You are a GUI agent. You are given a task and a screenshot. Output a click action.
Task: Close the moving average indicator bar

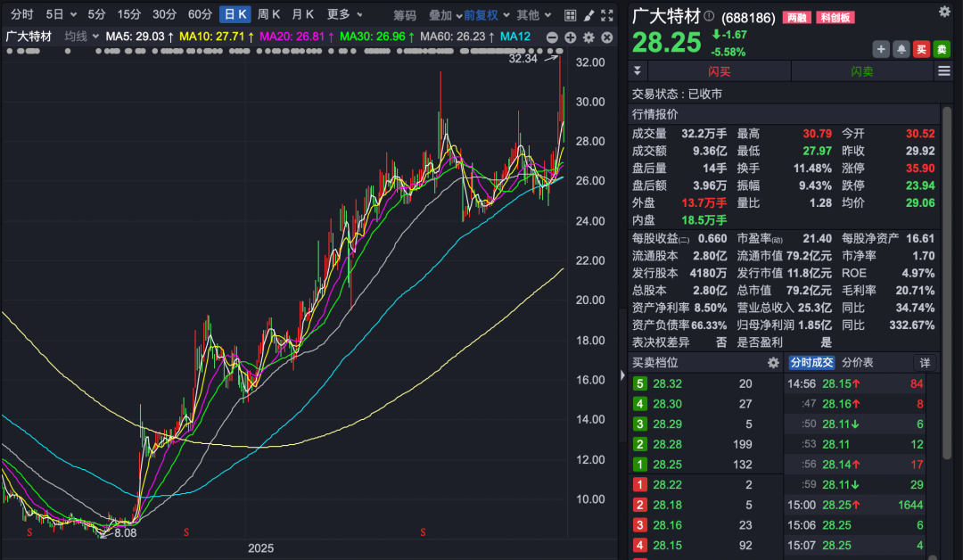click(x=607, y=37)
